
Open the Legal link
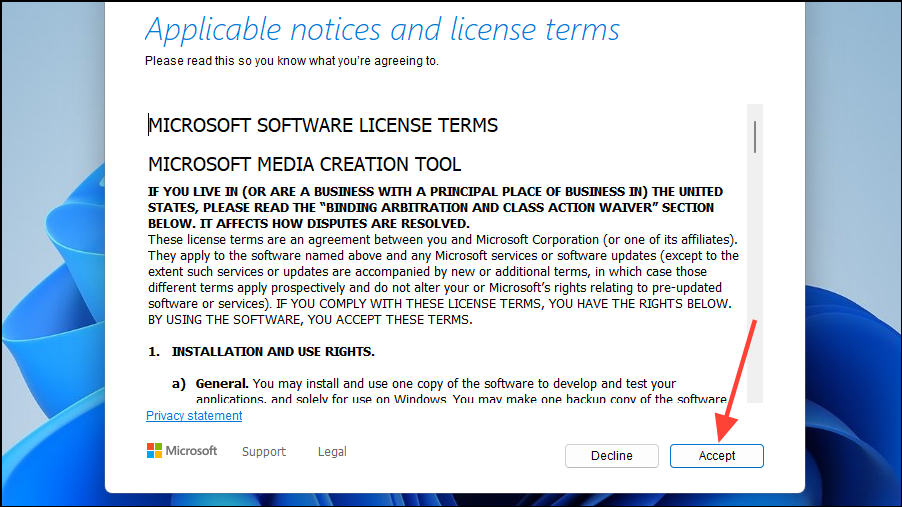(332, 452)
